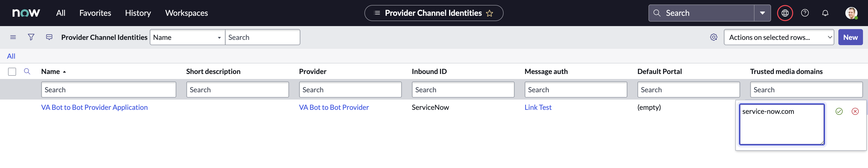Viewport: 868px width, 168px height.
Task: Open the Workspaces menu
Action: point(186,13)
